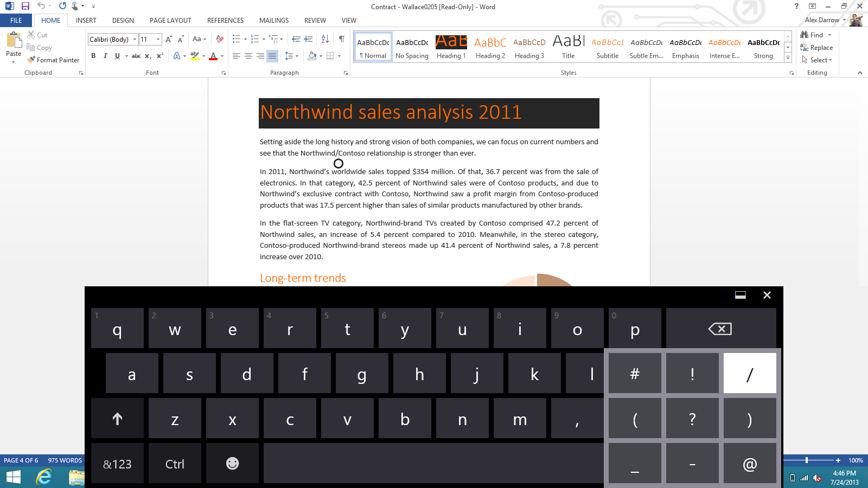Save the document using the floppy icon
Viewport: 868px width, 488px height.
pos(25,7)
